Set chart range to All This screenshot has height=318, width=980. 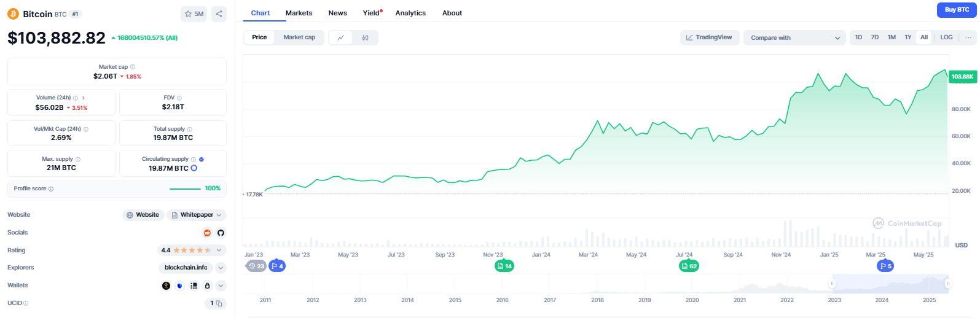tap(924, 37)
